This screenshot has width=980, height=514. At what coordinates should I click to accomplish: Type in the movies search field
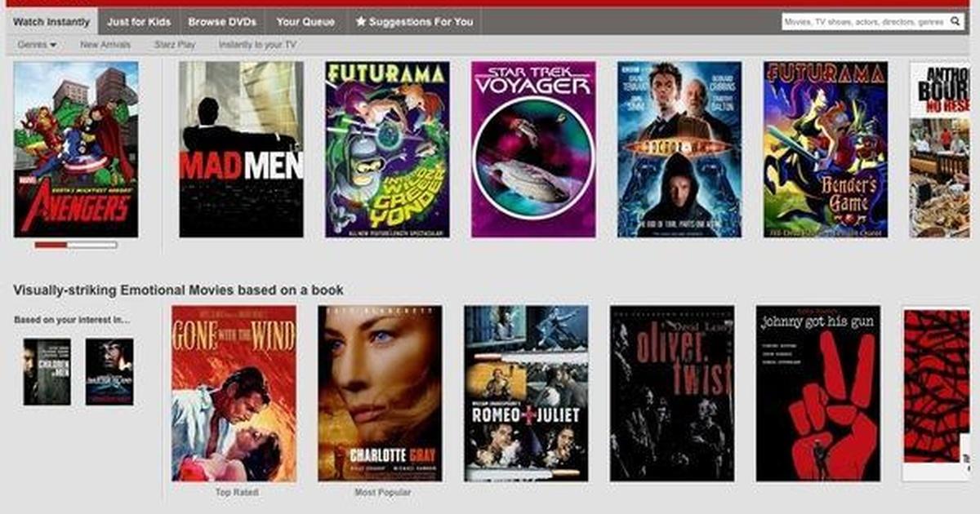pyautogui.click(x=864, y=22)
